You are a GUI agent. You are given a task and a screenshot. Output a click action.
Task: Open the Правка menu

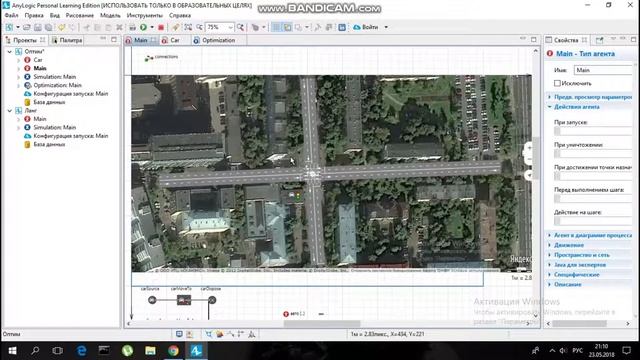pos(34,16)
